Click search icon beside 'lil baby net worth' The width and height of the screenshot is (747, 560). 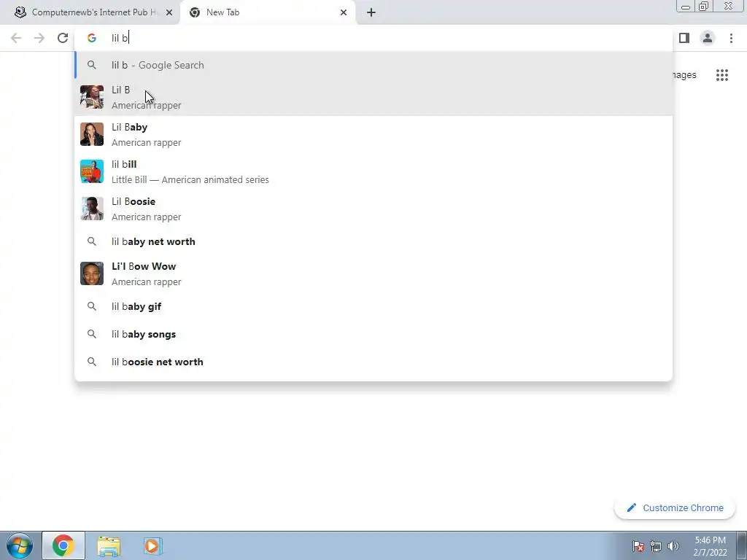click(92, 241)
